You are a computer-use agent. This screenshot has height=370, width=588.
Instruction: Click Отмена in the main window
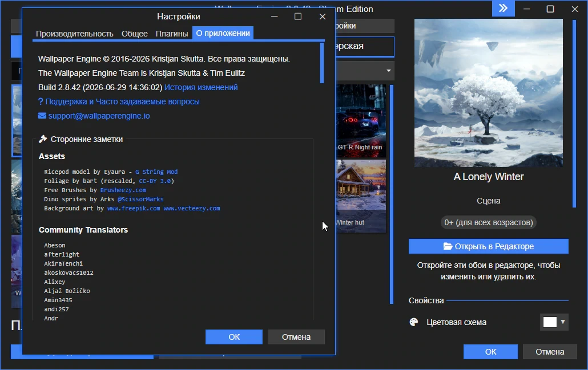550,352
